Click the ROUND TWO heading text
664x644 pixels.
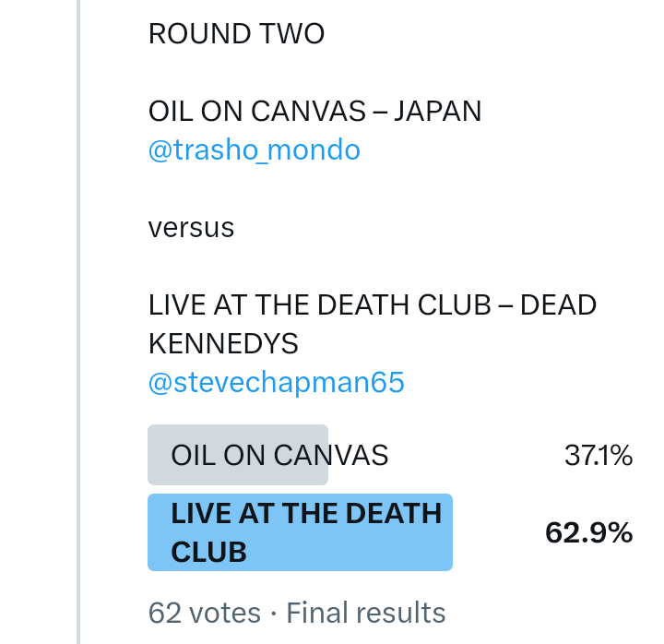[x=236, y=34]
